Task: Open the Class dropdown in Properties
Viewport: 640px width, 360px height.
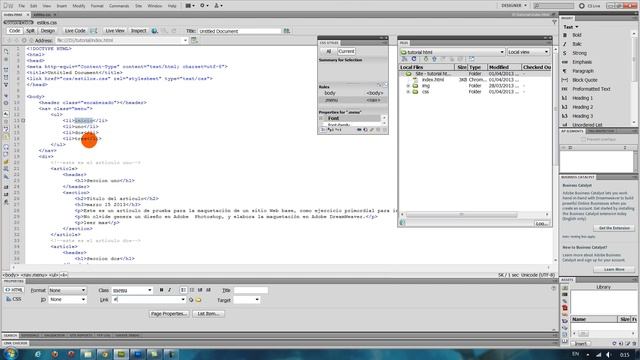Action: 132,290
